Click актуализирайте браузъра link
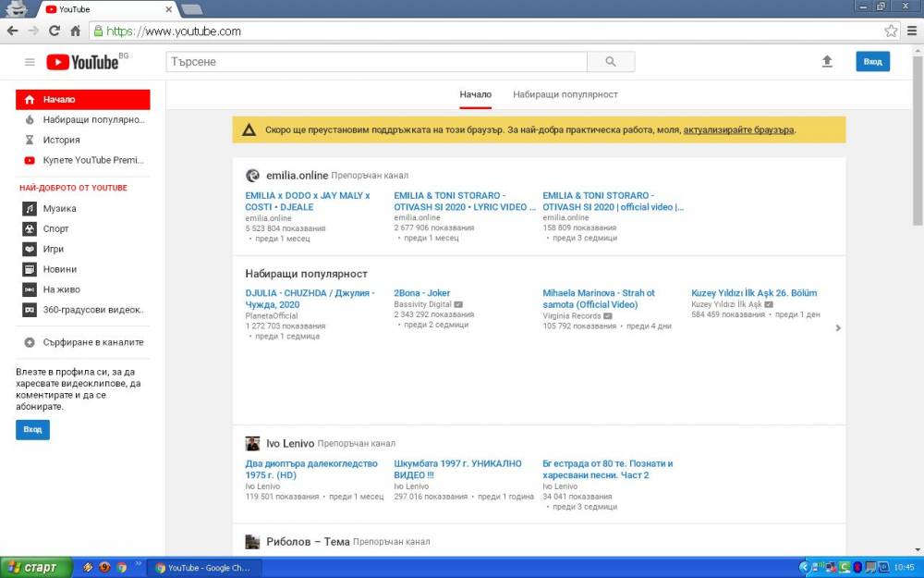 click(738, 129)
